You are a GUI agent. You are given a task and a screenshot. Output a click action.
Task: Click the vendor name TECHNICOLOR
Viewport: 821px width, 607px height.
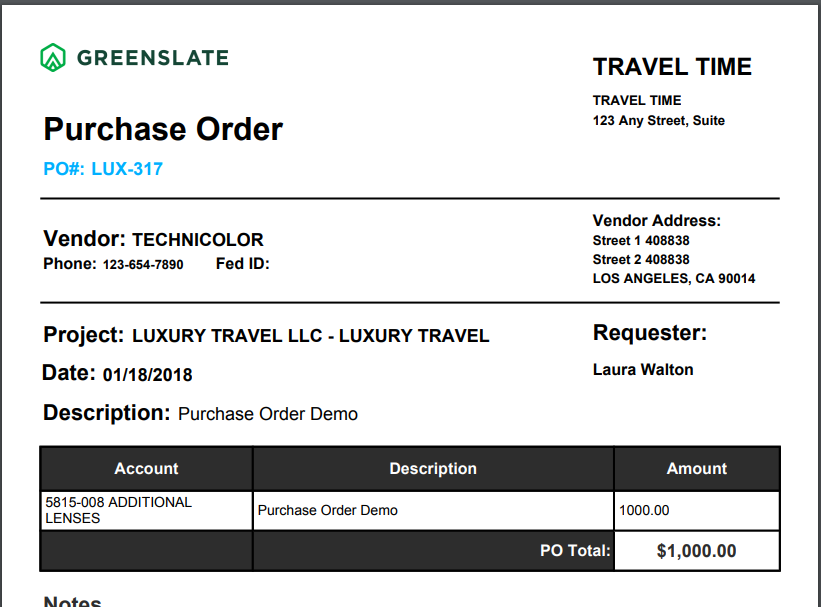pos(198,239)
